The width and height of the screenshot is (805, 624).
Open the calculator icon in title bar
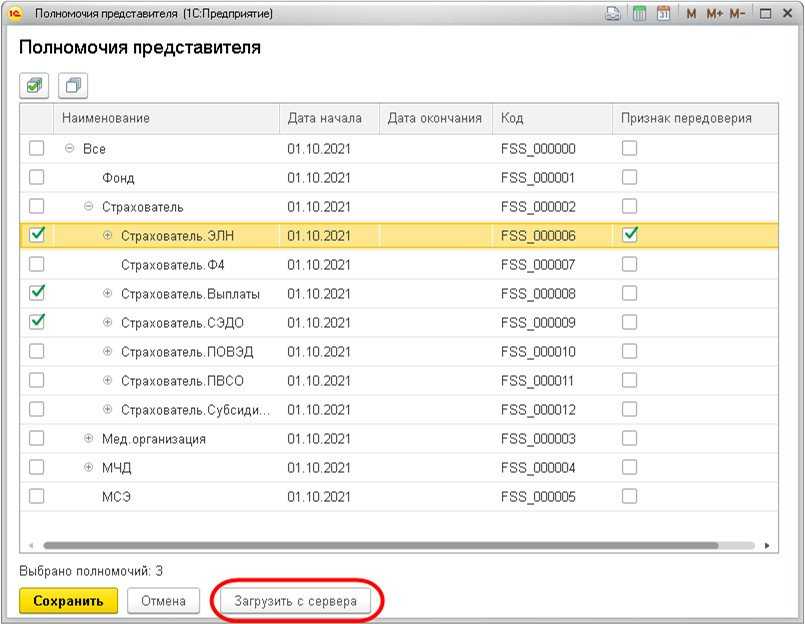point(639,14)
